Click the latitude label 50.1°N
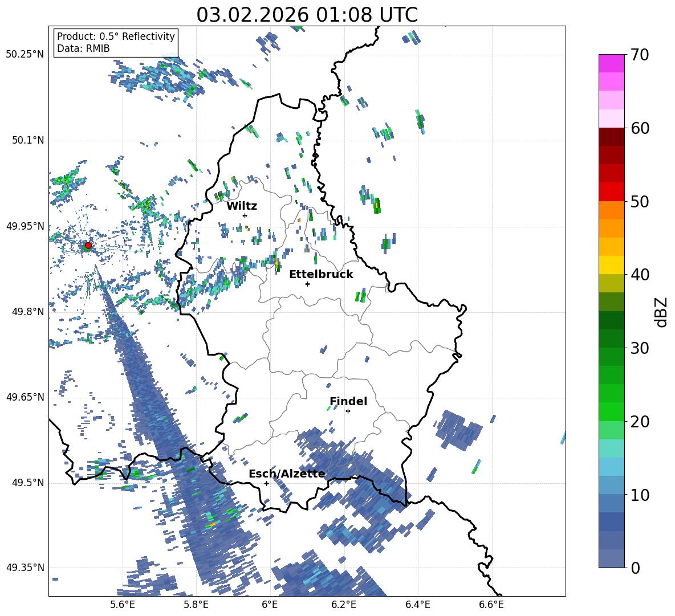Screen dimensions: 675x616 [x=28, y=140]
